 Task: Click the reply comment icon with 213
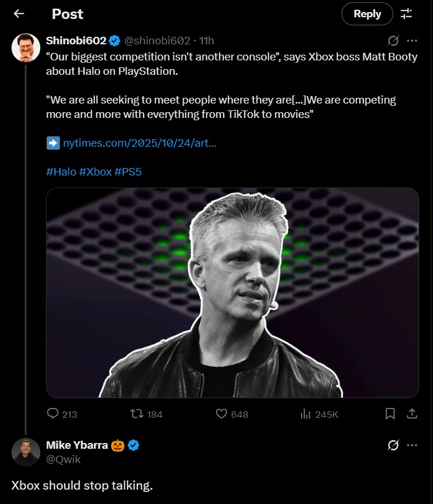click(53, 414)
